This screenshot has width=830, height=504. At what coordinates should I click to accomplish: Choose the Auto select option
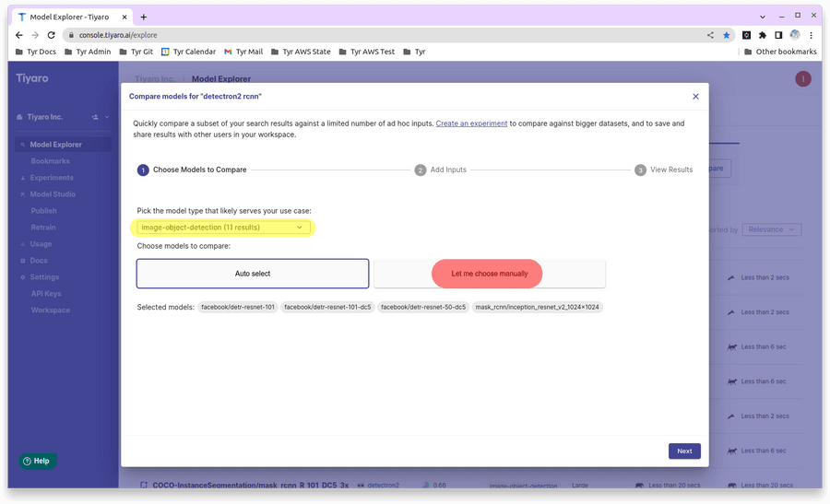pyautogui.click(x=253, y=274)
